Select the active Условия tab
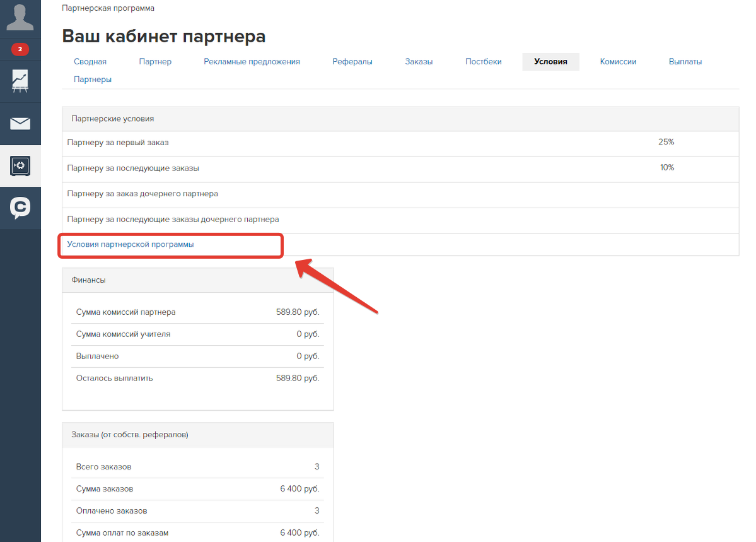Screen dimensions: 756x542 pyautogui.click(x=550, y=62)
